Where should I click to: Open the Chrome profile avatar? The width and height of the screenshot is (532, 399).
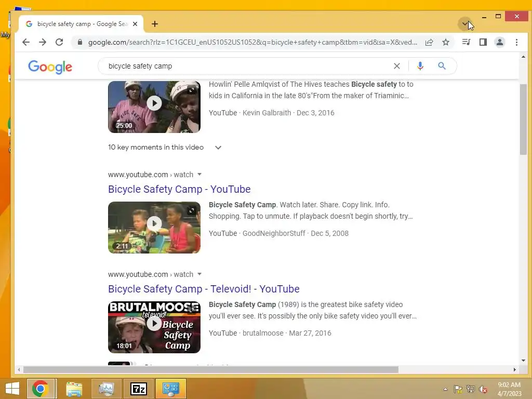click(500, 42)
